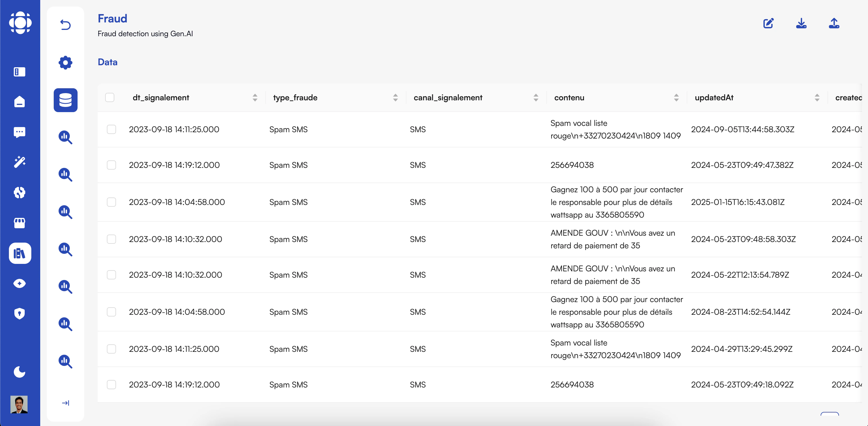The width and height of the screenshot is (868, 426).
Task: Open the magic wand icon in sidebar
Action: click(x=20, y=162)
